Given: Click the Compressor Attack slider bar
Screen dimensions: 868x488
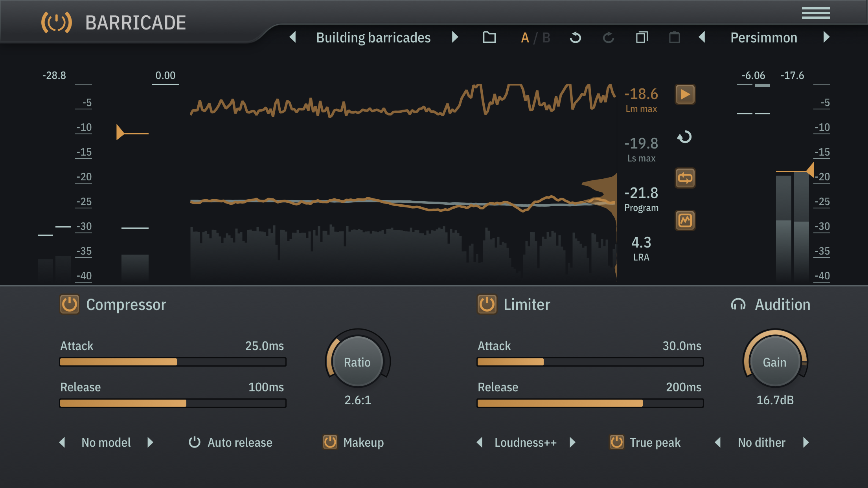Looking at the screenshot, I should pyautogui.click(x=173, y=362).
